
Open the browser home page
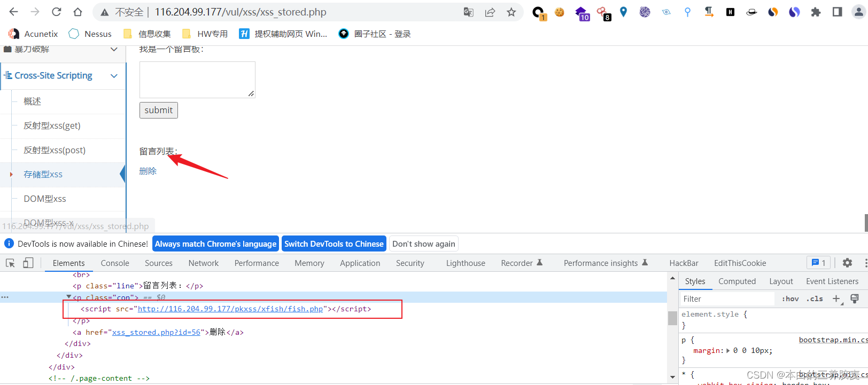(x=78, y=12)
